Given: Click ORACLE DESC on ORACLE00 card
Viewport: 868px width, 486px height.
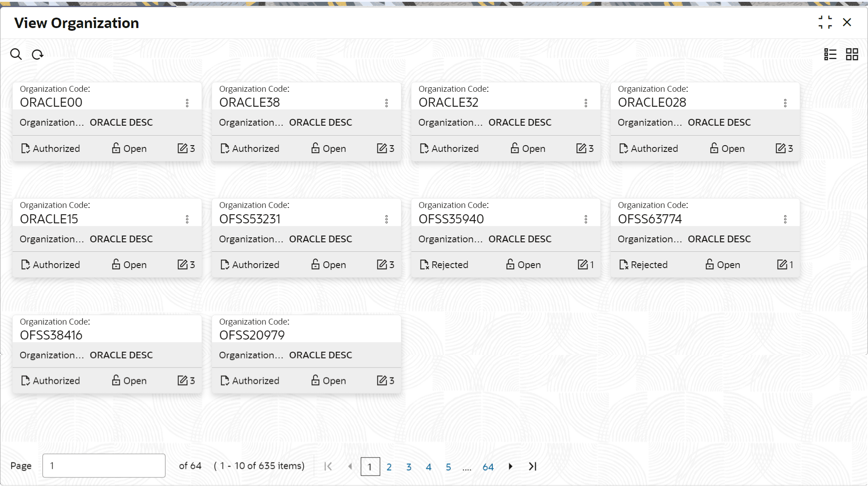Looking at the screenshot, I should (121, 122).
